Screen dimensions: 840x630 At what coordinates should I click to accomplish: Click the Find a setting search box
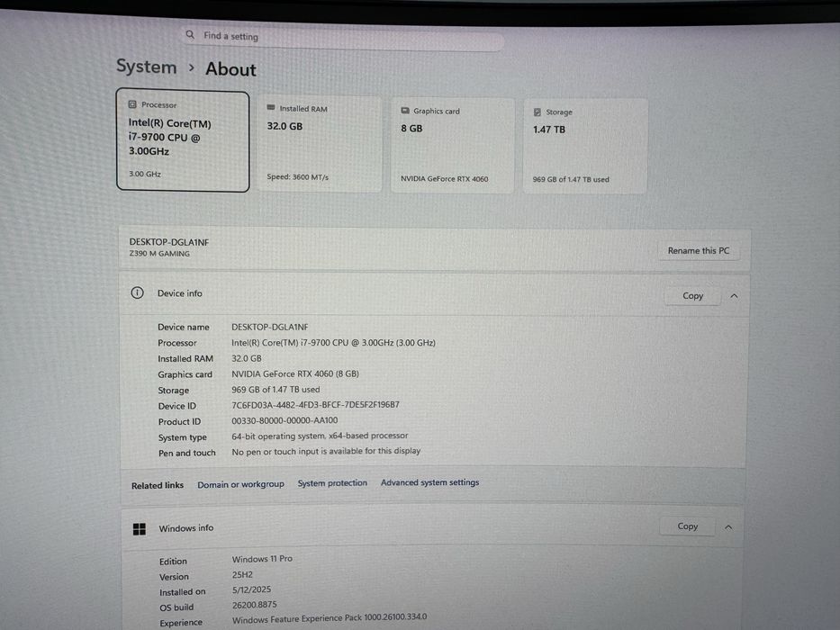pos(343,38)
